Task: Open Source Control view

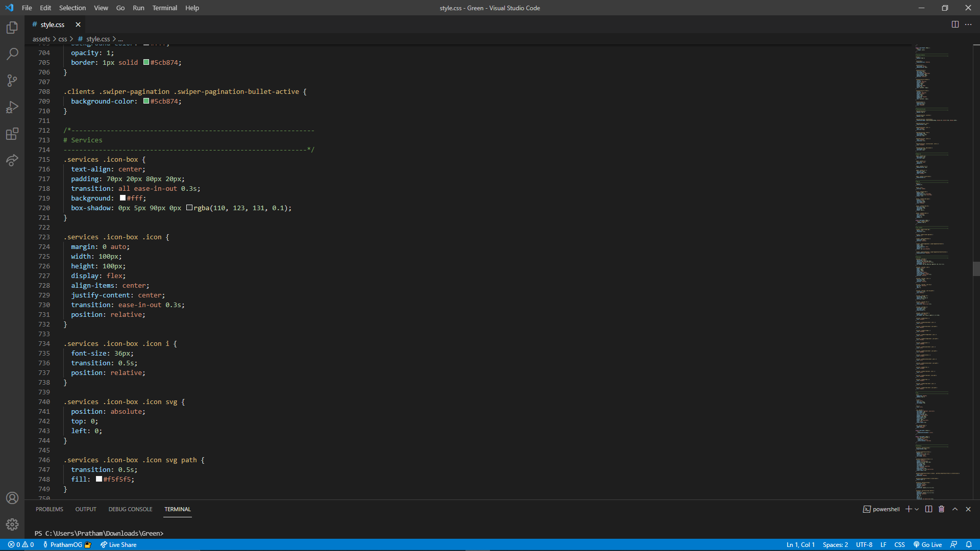Action: tap(12, 81)
